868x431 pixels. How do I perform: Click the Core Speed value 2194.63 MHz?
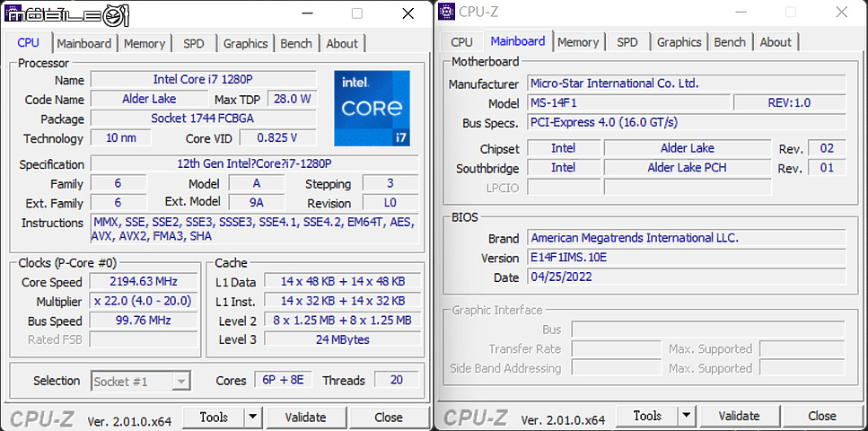pos(144,281)
